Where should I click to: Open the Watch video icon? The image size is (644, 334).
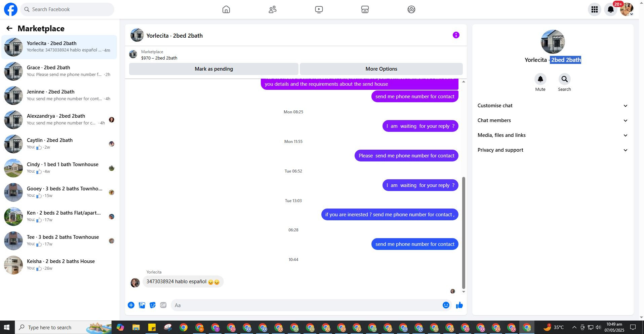[319, 9]
